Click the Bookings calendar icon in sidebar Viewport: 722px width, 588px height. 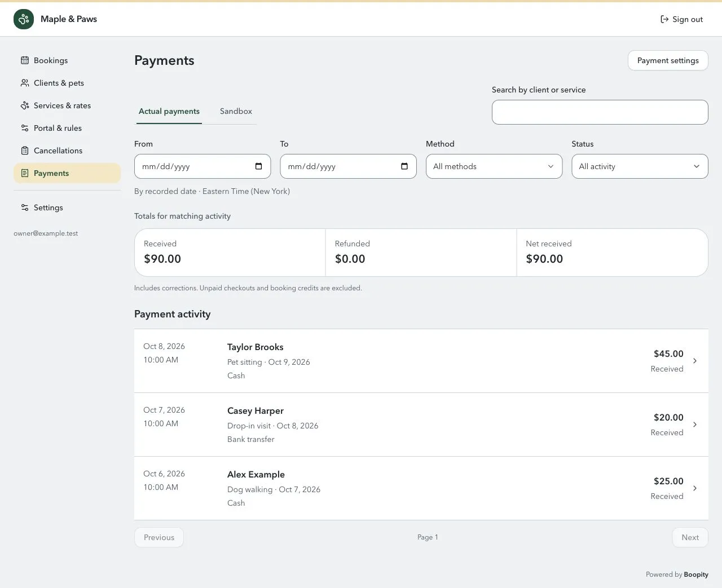coord(25,60)
